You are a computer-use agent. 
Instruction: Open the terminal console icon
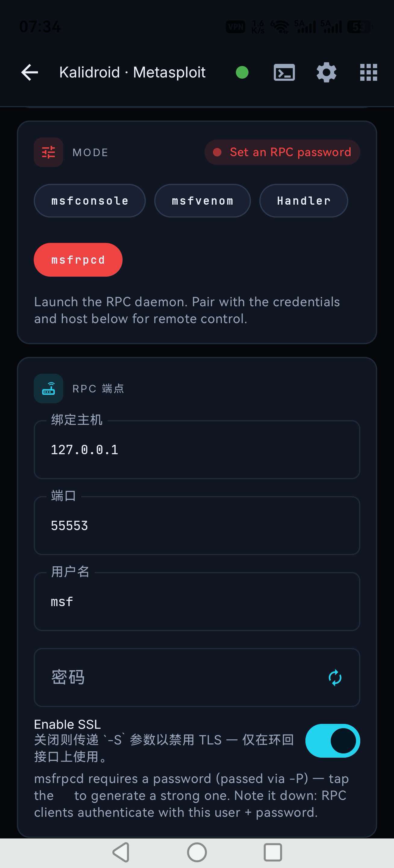pos(284,72)
